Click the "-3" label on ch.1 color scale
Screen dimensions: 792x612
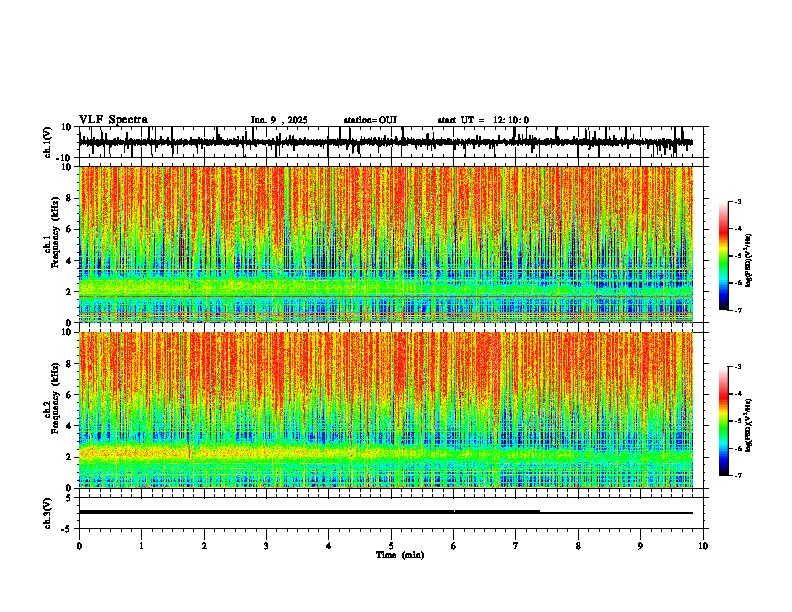(x=737, y=201)
